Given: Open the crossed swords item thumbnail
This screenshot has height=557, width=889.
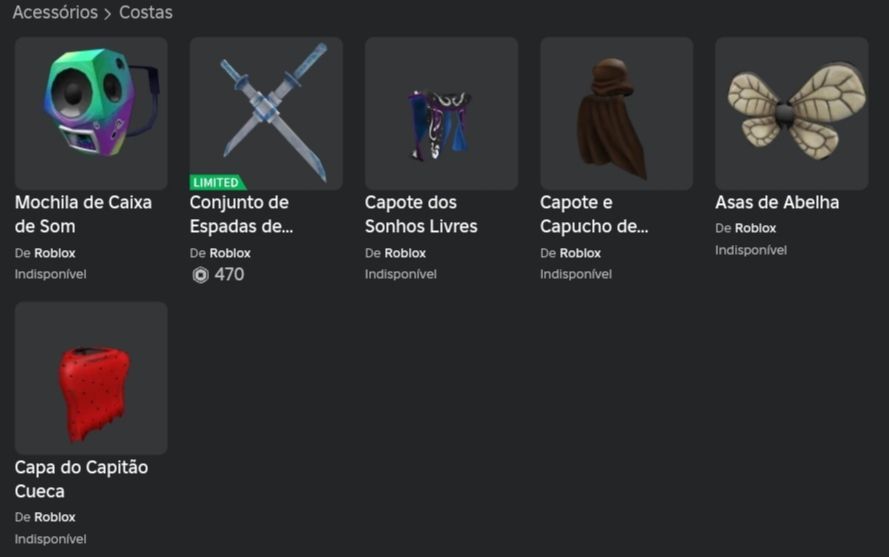Looking at the screenshot, I should click(266, 113).
